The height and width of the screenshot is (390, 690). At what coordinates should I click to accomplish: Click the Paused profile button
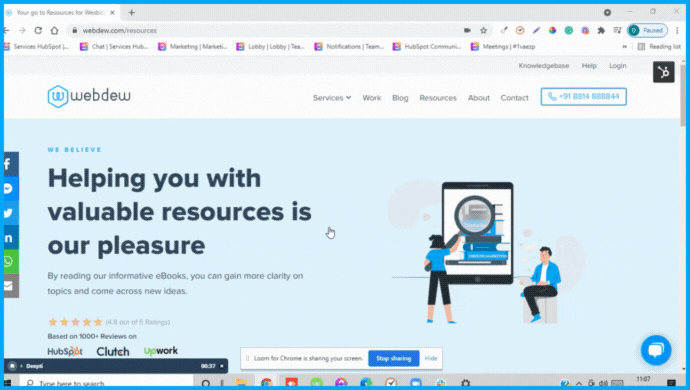[x=647, y=30]
